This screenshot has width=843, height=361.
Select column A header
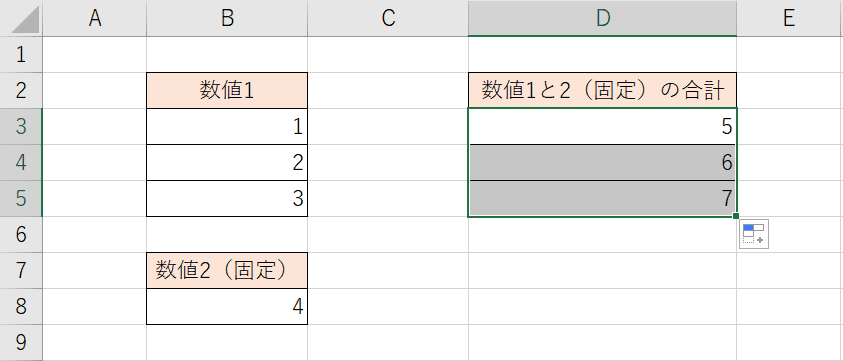[x=95, y=18]
